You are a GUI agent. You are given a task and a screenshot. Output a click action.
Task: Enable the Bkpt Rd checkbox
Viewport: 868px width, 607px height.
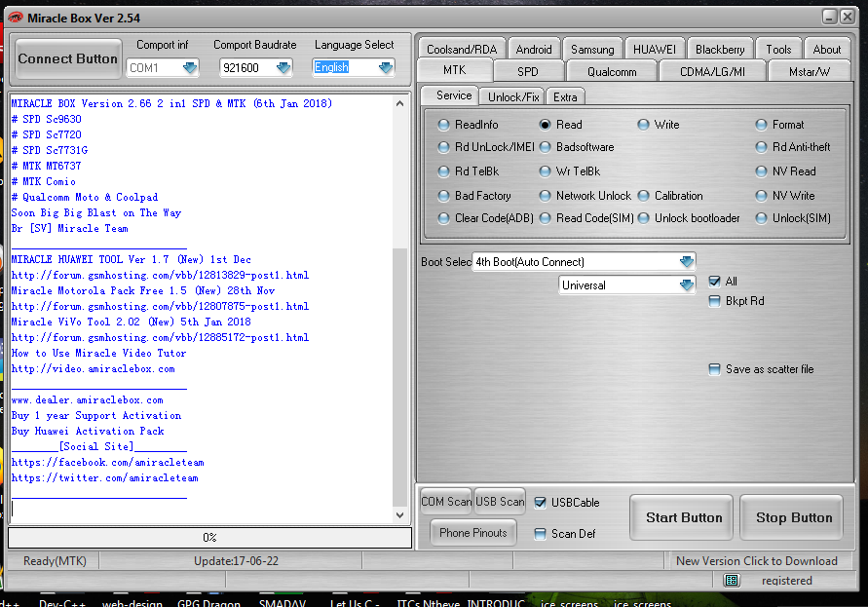715,301
